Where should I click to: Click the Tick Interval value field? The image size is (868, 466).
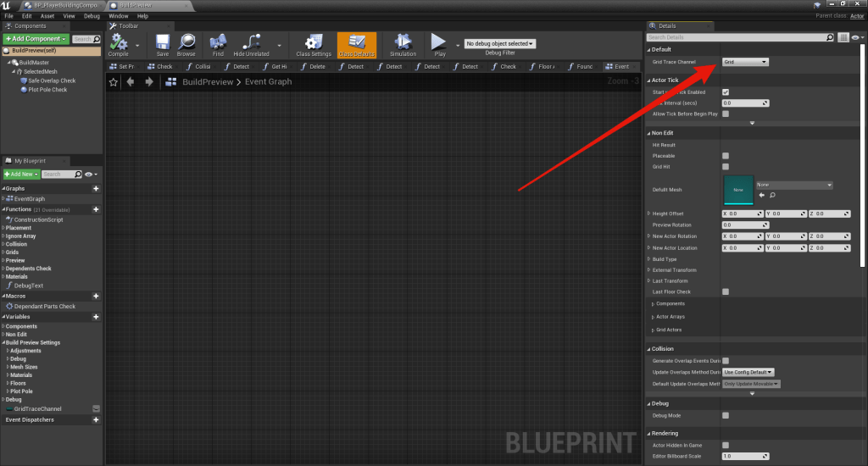[746, 103]
